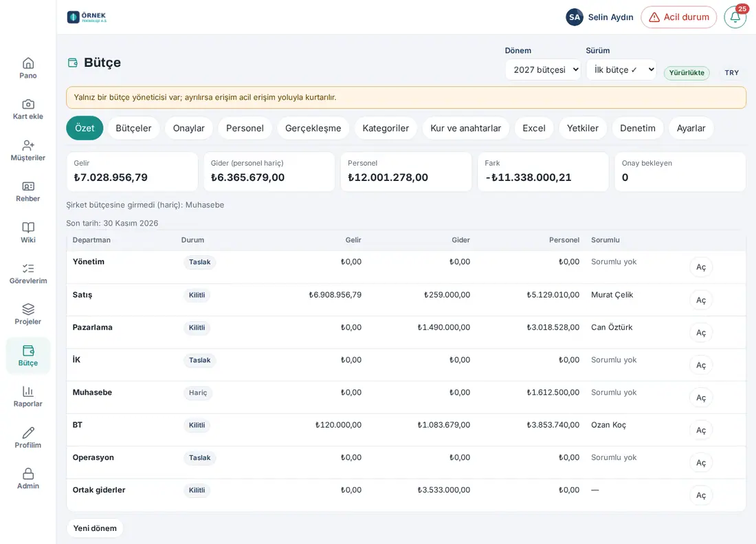
Task: Open Pazarlama row using Aç
Action: (x=701, y=333)
